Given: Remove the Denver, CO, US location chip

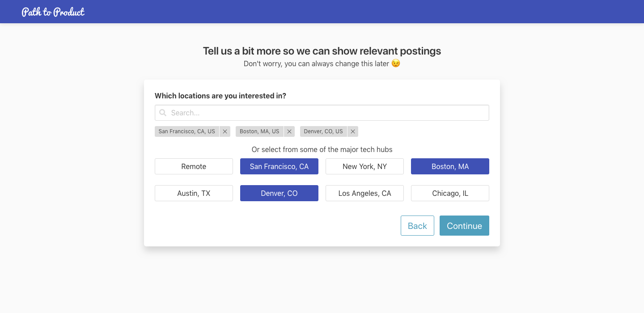Looking at the screenshot, I should [353, 131].
